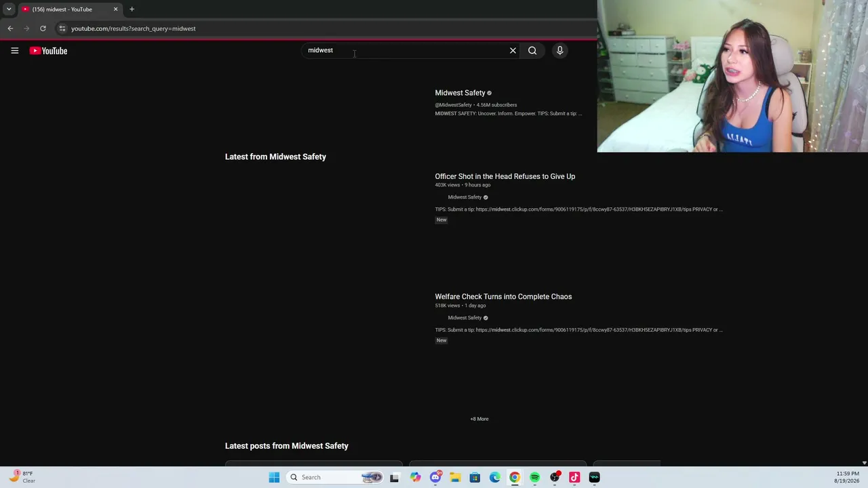The image size is (868, 488).
Task: Open channel name under Welfare Check video
Action: [465, 318]
